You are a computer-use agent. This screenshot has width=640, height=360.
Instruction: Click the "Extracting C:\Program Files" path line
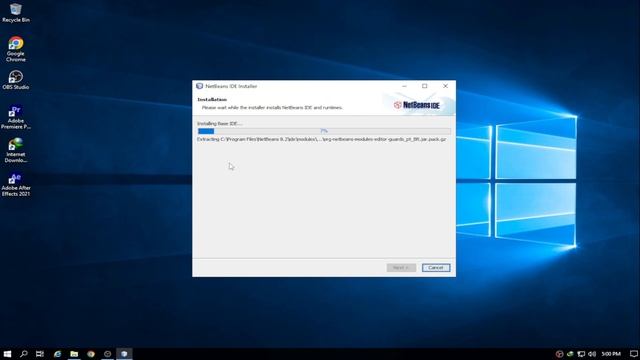pyautogui.click(x=322, y=140)
